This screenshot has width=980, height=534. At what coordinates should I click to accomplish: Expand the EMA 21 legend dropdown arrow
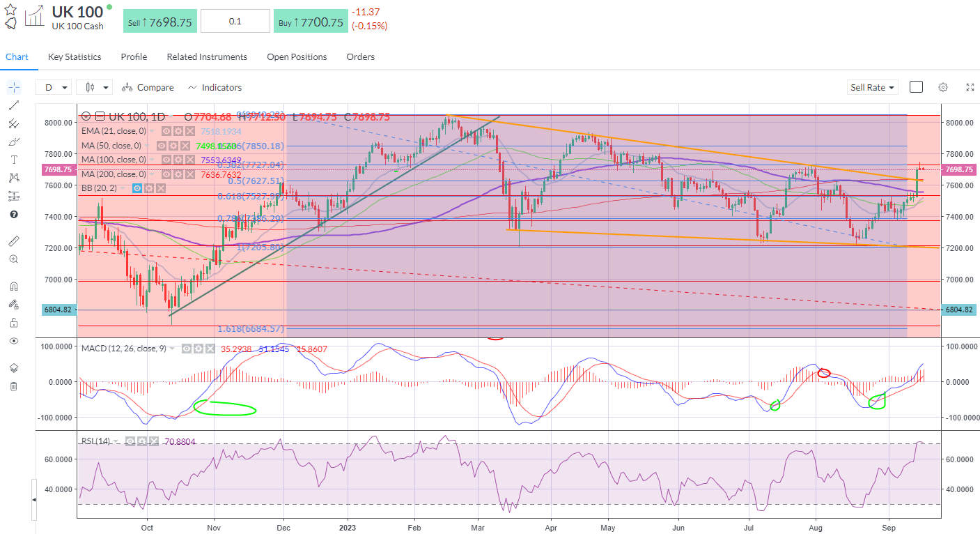click(x=152, y=131)
